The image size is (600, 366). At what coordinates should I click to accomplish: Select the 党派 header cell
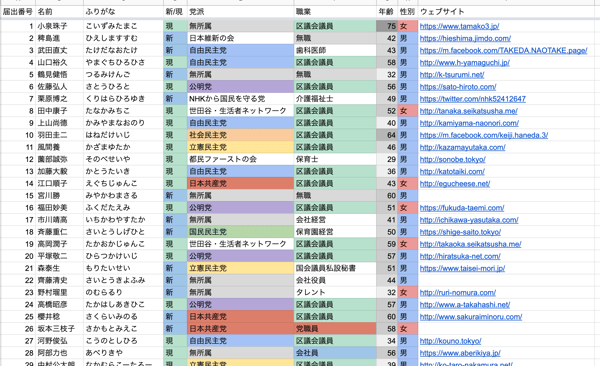241,12
